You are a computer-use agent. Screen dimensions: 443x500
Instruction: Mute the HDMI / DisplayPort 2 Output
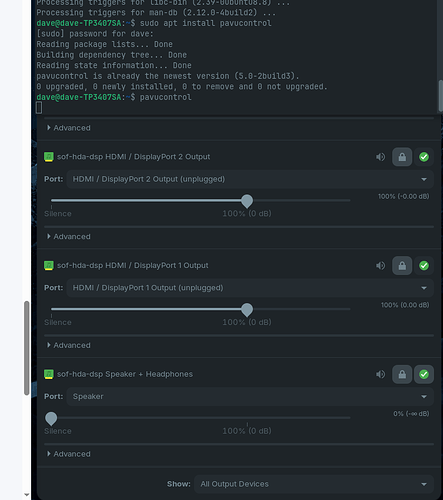380,157
